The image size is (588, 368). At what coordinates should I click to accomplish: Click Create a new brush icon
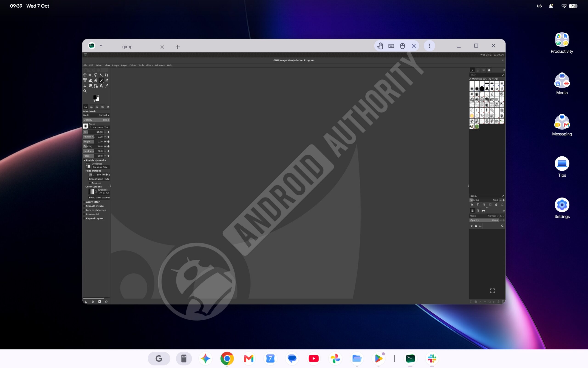(478, 205)
